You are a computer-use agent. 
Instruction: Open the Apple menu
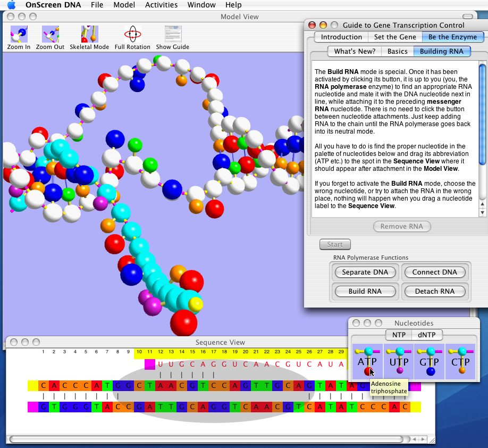11,5
